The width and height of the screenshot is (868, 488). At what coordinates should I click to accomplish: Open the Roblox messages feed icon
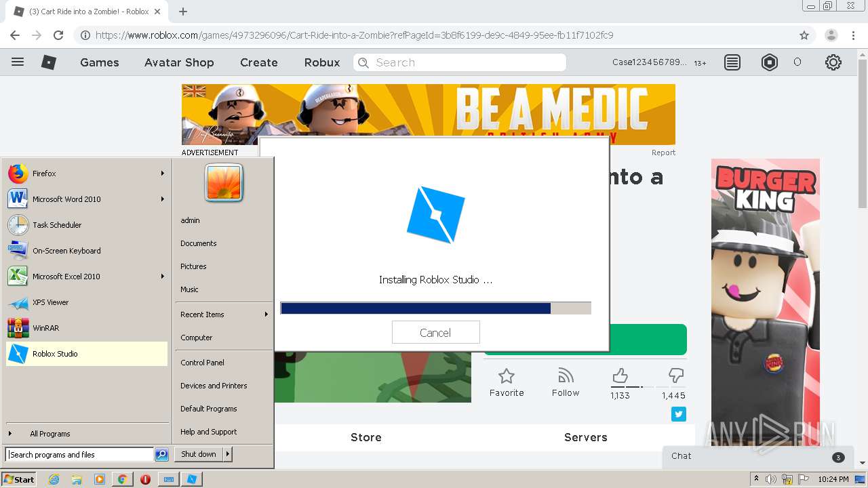[732, 62]
